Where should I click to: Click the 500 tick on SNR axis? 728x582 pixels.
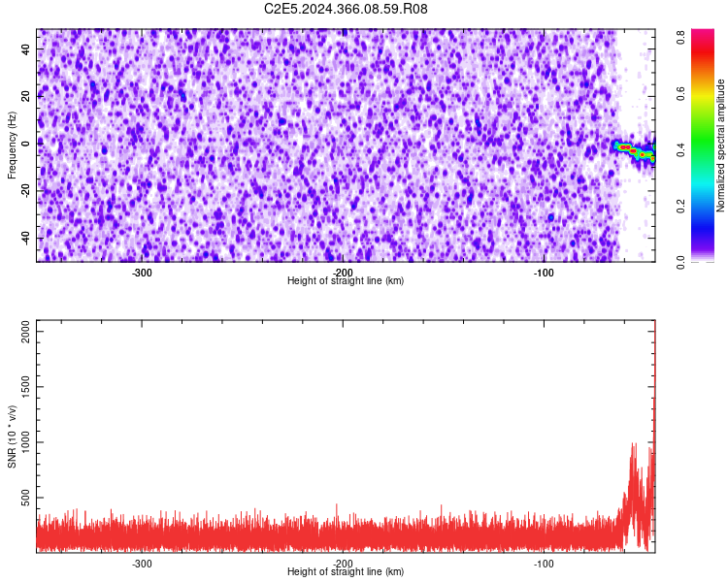click(25, 498)
